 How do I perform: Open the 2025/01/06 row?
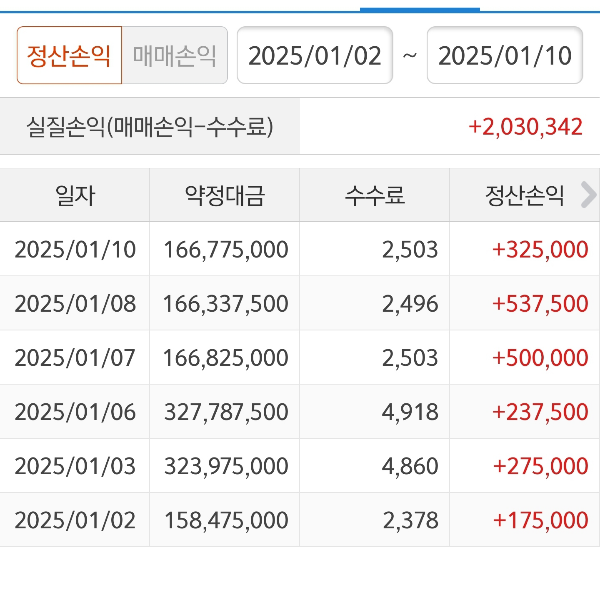click(75, 411)
